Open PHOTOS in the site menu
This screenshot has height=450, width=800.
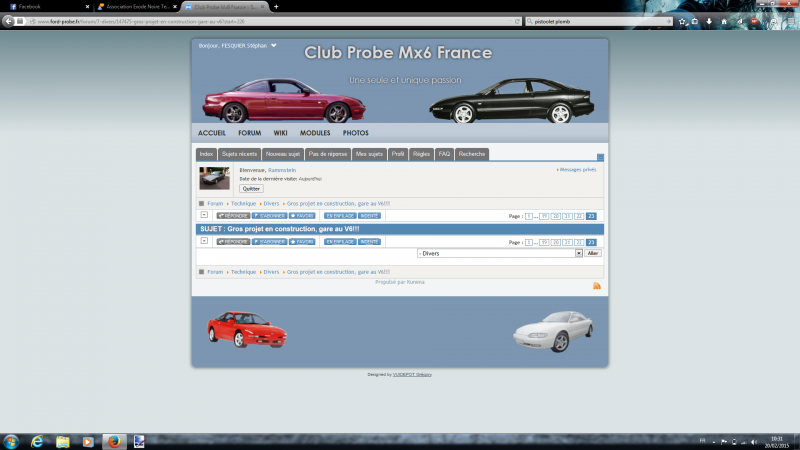pyautogui.click(x=356, y=133)
